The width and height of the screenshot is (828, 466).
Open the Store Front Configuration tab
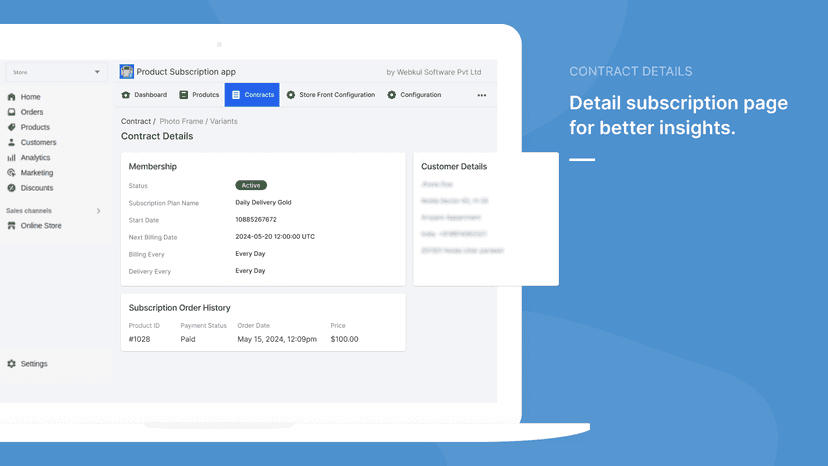331,95
